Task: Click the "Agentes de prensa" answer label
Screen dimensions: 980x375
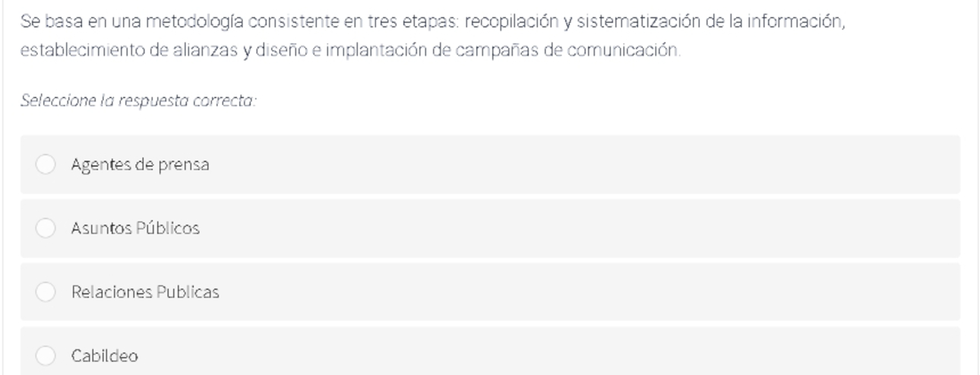Action: click(140, 164)
